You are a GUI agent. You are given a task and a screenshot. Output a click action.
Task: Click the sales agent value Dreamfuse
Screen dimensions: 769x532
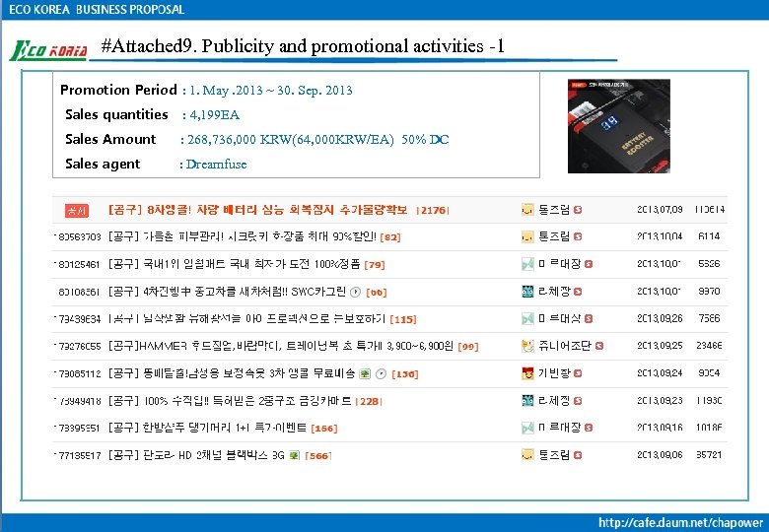pos(216,165)
